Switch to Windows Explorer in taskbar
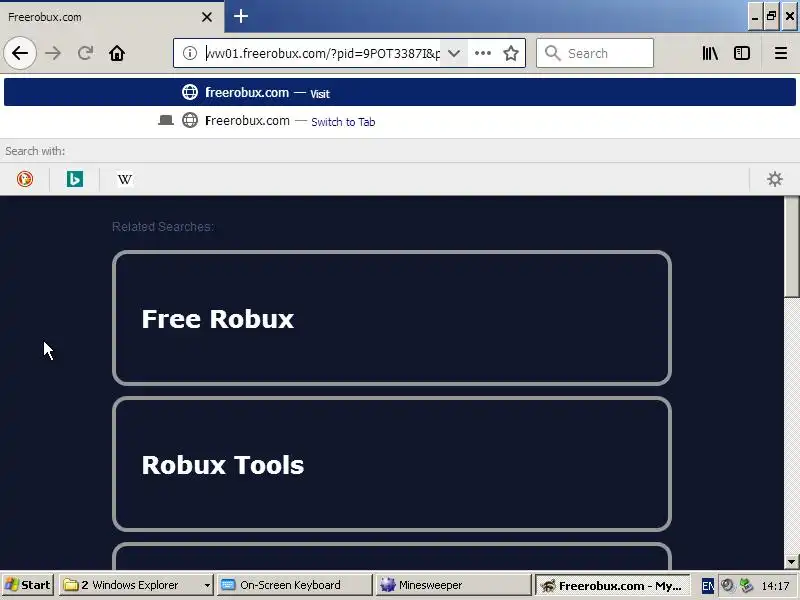The width and height of the screenshot is (800, 600). [130, 585]
